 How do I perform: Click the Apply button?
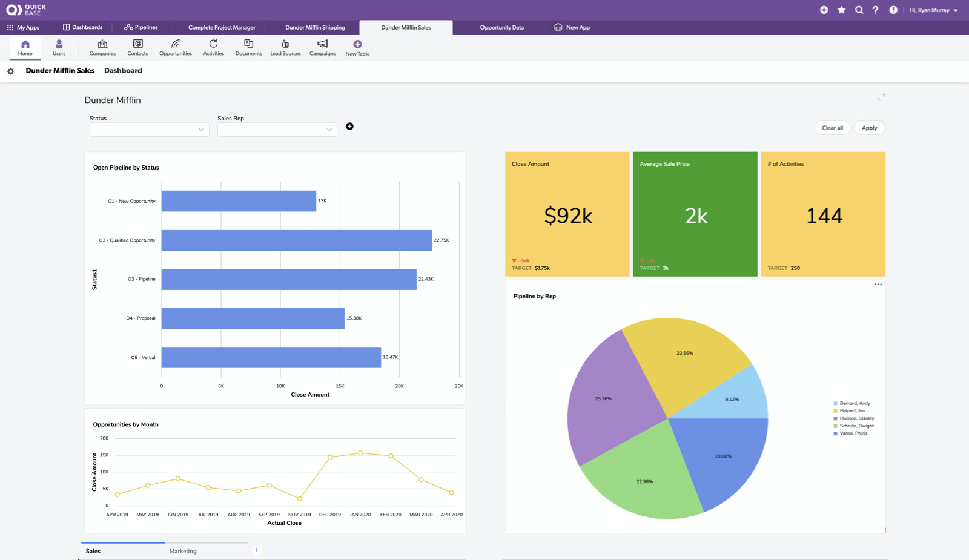[x=869, y=128]
